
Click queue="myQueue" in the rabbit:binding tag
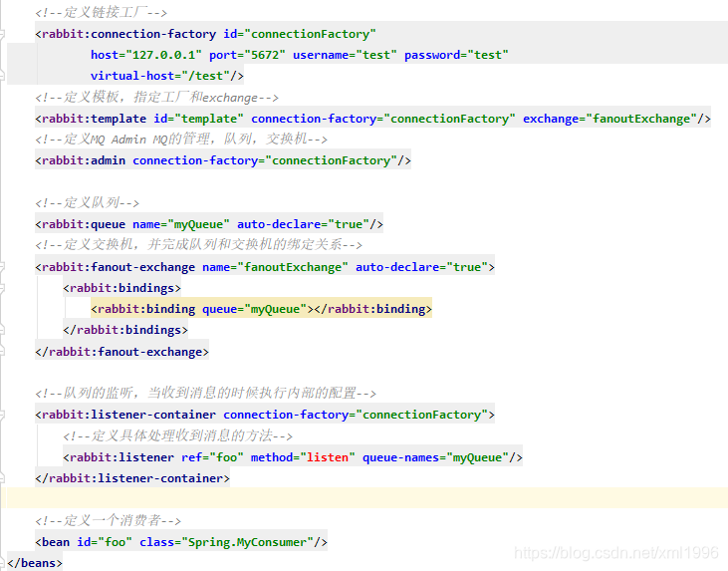(254, 309)
